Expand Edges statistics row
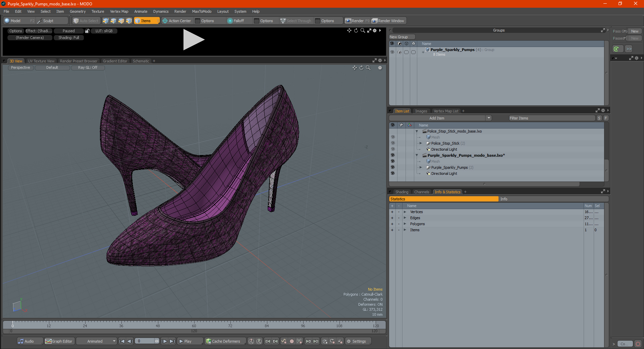The height and width of the screenshot is (349, 644). [405, 218]
